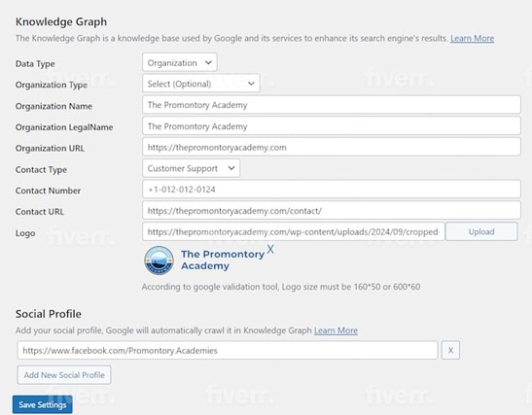Click the Customer Support chevron arrow
Screen dimensions: 532x415
click(x=231, y=168)
